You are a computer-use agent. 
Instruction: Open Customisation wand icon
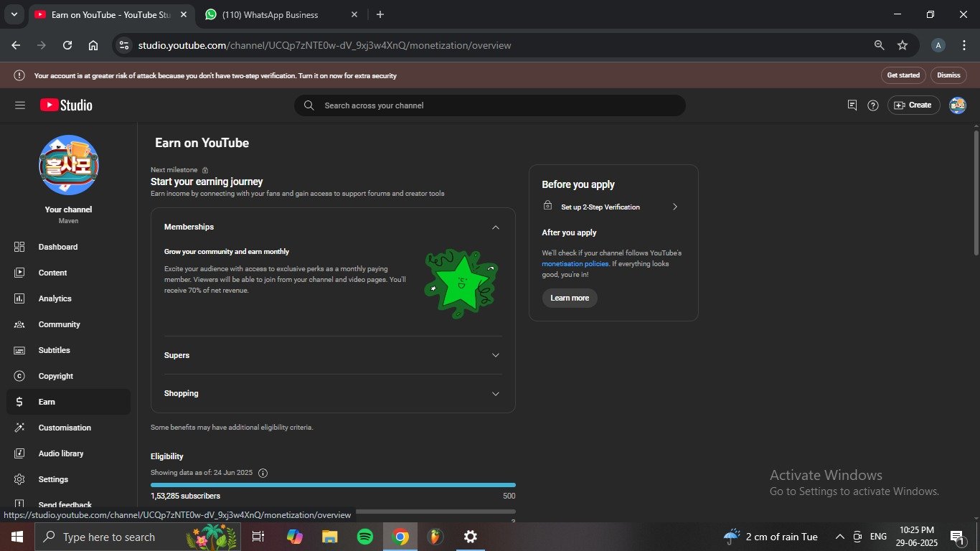pyautogui.click(x=19, y=428)
